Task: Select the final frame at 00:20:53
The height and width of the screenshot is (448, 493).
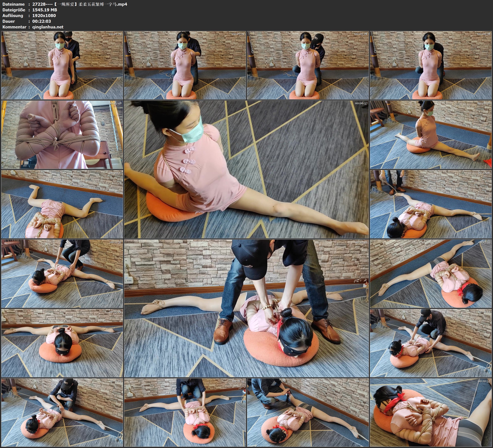Action: coord(431,412)
